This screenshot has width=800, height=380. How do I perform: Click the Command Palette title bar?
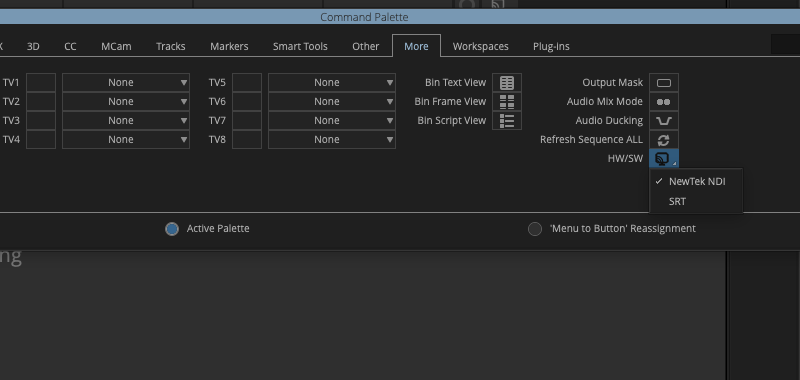pos(400,17)
